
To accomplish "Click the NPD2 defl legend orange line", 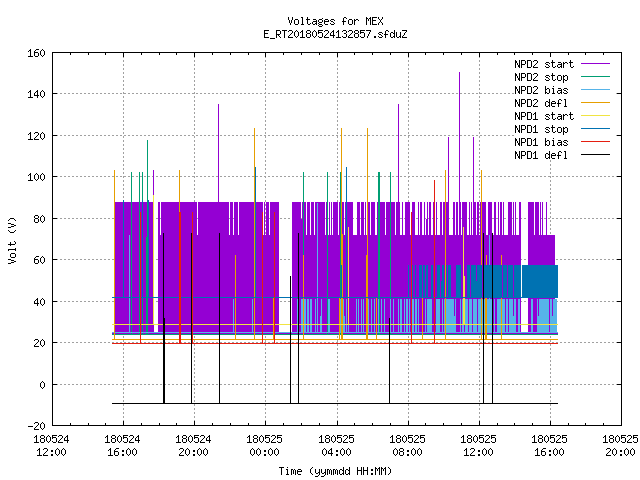I will 595,103.
